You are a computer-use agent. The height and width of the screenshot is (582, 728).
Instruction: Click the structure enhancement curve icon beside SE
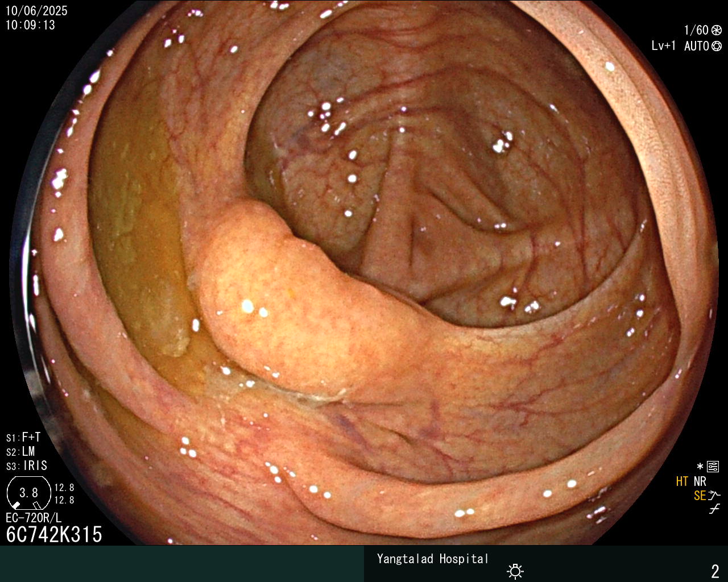[x=715, y=496]
